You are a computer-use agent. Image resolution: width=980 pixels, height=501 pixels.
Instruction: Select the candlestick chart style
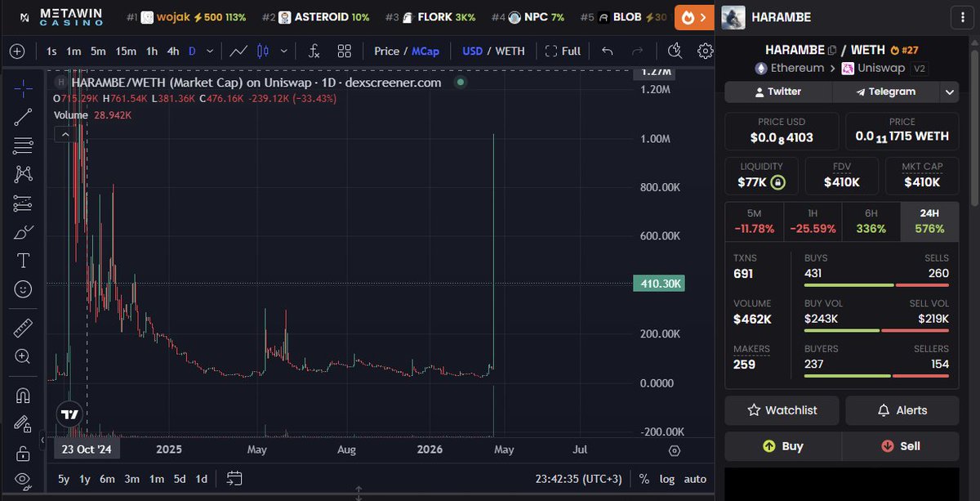pos(263,51)
